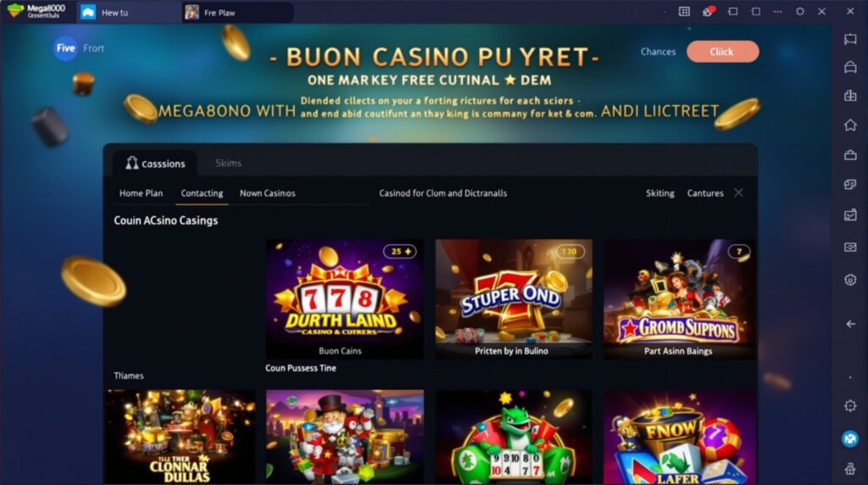Open the hexagon settings icon in sidebar
Screen dimensions: 868x485
click(850, 280)
